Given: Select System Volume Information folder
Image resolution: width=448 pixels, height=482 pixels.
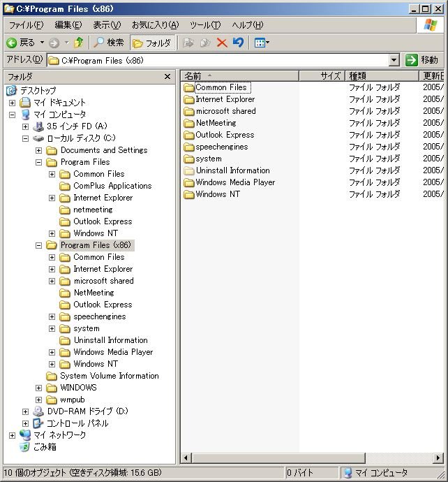Looking at the screenshot, I should click(x=110, y=376).
